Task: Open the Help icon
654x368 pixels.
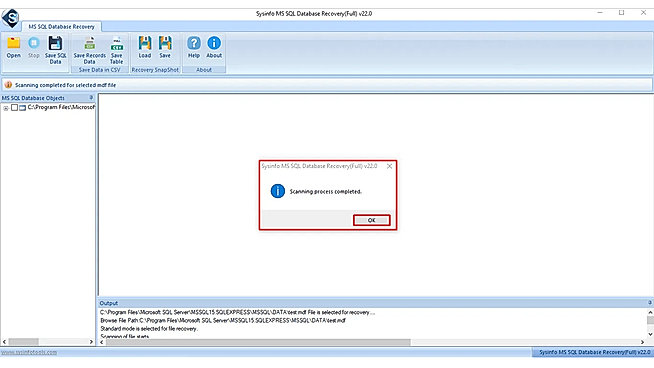Action: pos(194,43)
